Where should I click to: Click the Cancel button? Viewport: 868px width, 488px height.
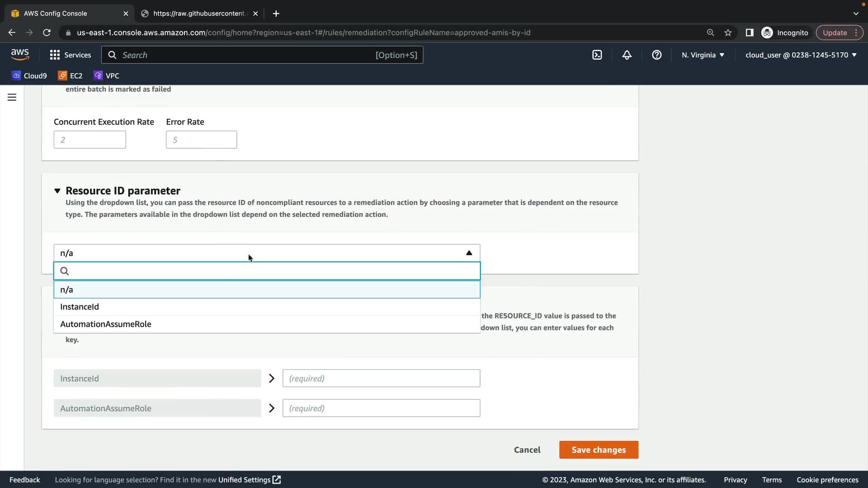click(527, 450)
